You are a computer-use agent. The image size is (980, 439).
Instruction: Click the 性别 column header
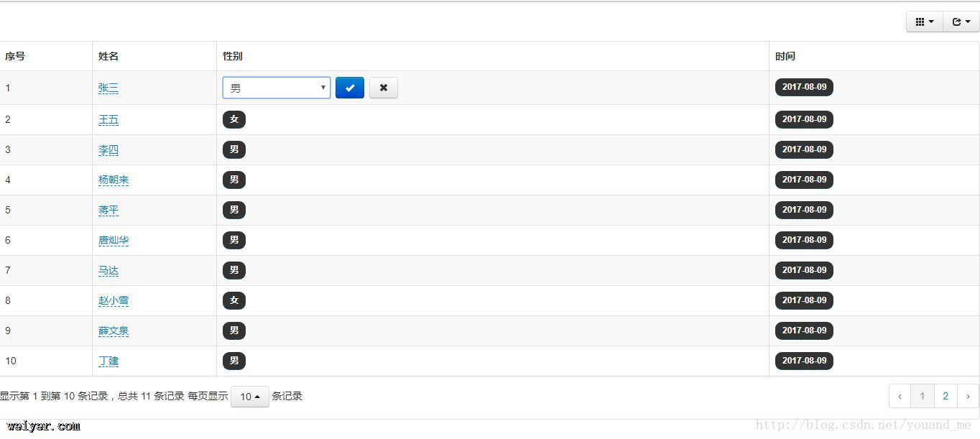coord(232,56)
